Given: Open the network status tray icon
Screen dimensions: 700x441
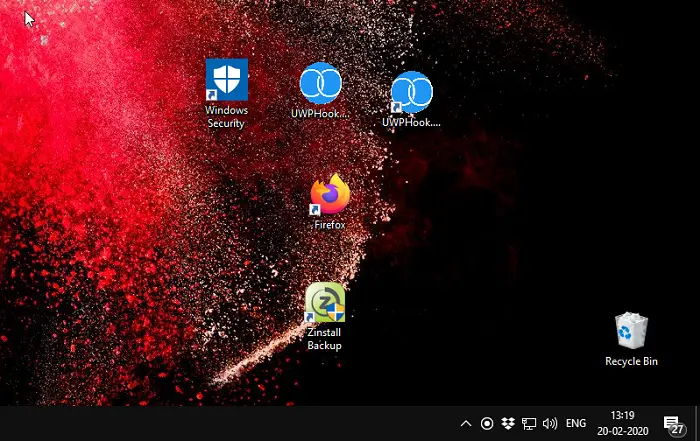Looking at the screenshot, I should 529,423.
